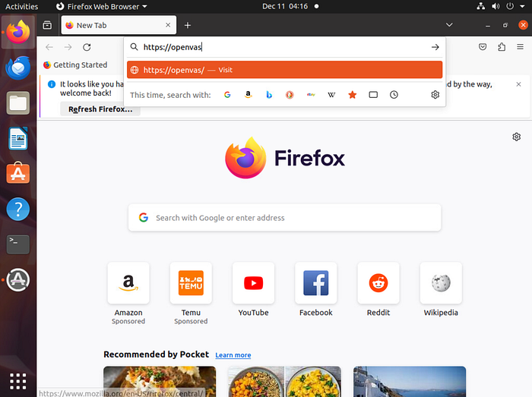Click the network status icon
Viewport: 532px width, 397px height.
(481, 6)
